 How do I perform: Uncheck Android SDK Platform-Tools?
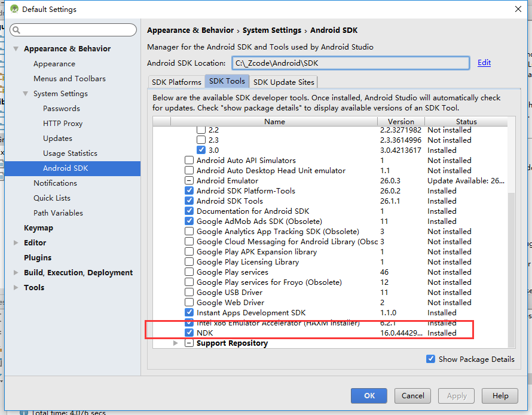(x=189, y=190)
